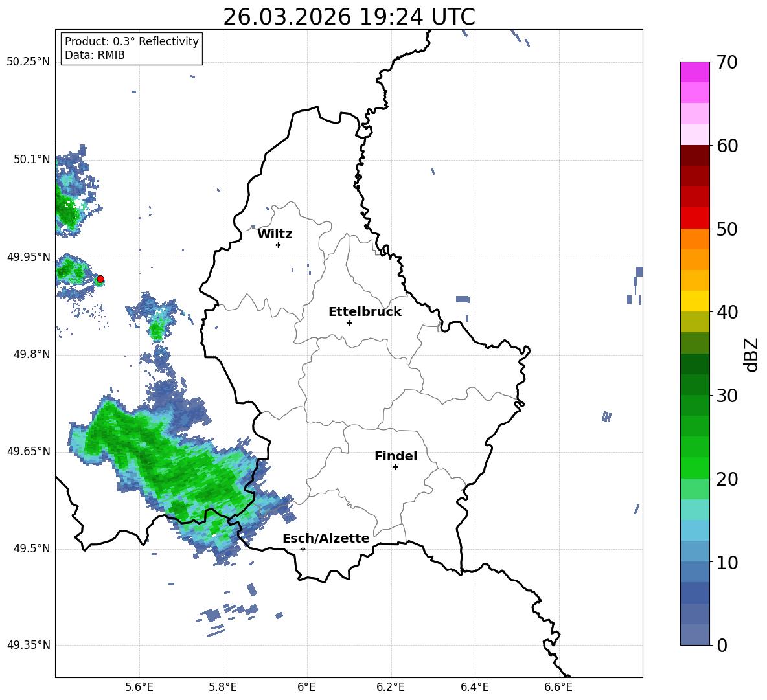Click the cross marker below Esch/Alzette
The width and height of the screenshot is (767, 700).
tap(303, 549)
